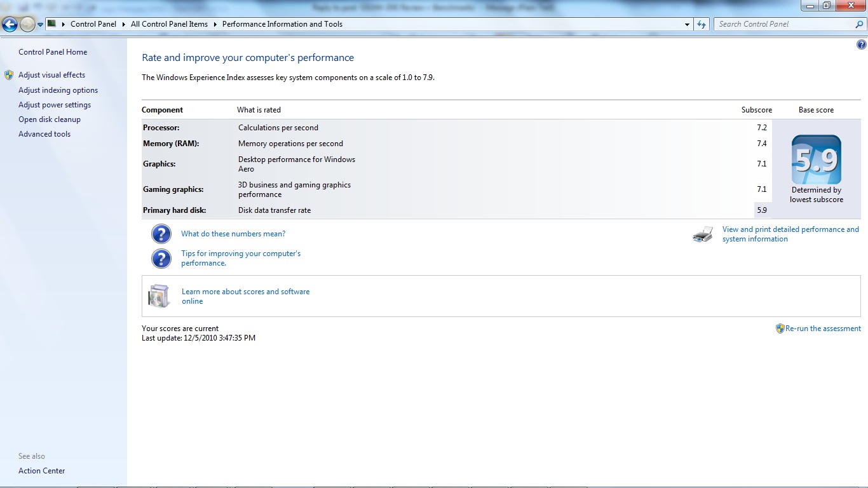The height and width of the screenshot is (488, 868).
Task: Click the page heading Rate and improve performance
Action: click(248, 58)
